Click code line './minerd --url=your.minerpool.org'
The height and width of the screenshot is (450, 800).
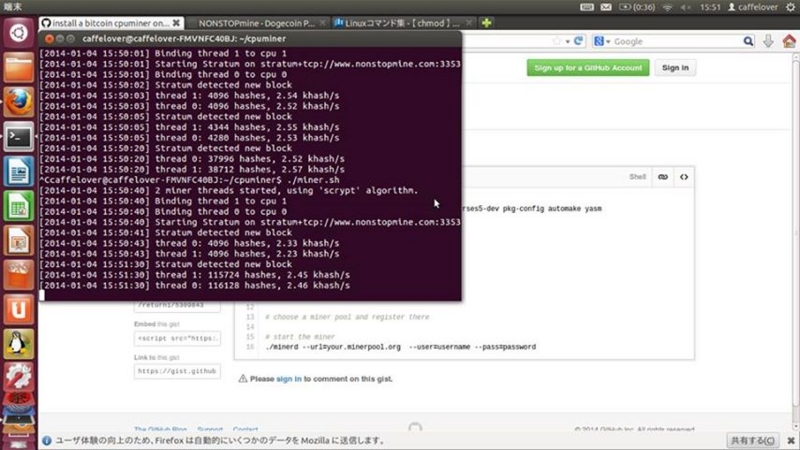[x=401, y=347]
